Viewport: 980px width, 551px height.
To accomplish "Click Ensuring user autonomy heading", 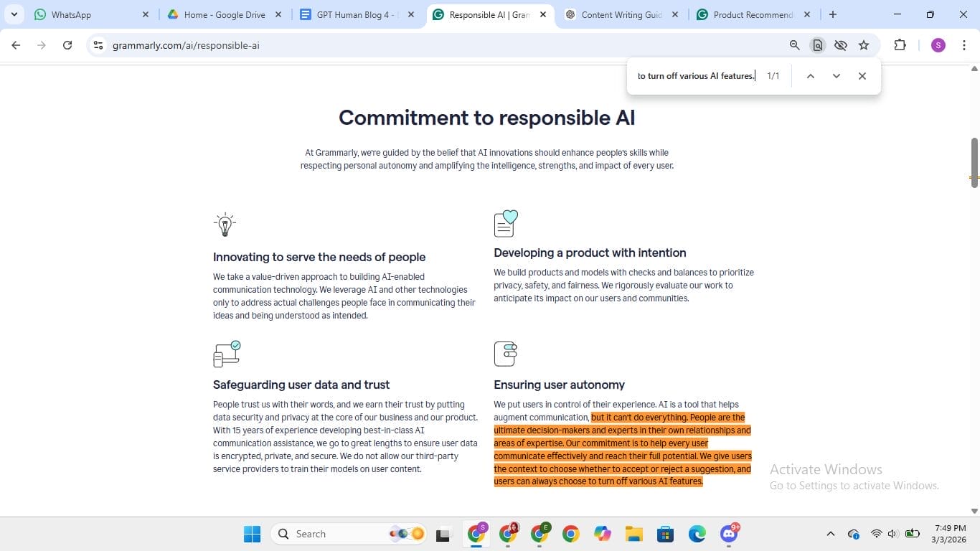I will click(559, 385).
